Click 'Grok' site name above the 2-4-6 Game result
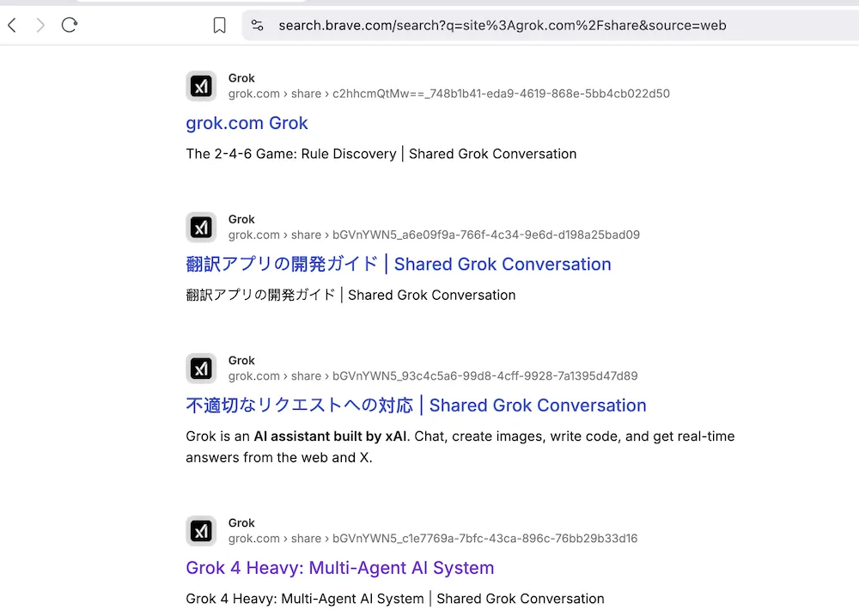Image resolution: width=859 pixels, height=616 pixels. (x=241, y=78)
